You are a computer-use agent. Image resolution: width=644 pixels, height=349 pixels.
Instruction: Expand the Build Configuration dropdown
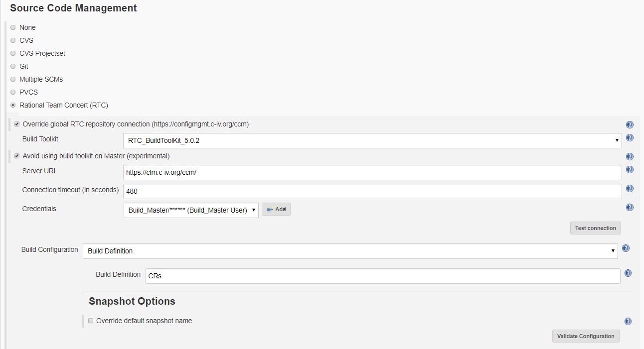click(350, 251)
